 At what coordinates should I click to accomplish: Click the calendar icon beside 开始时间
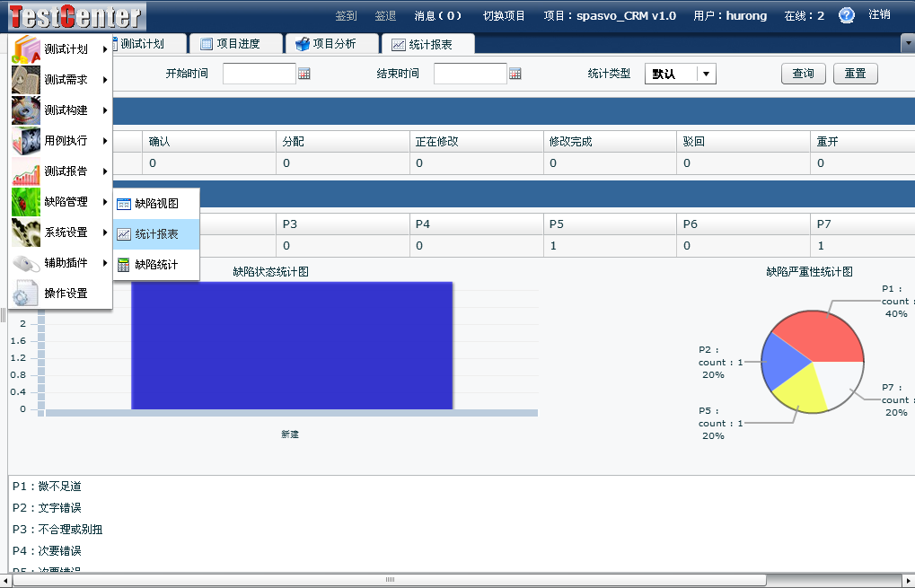click(304, 74)
